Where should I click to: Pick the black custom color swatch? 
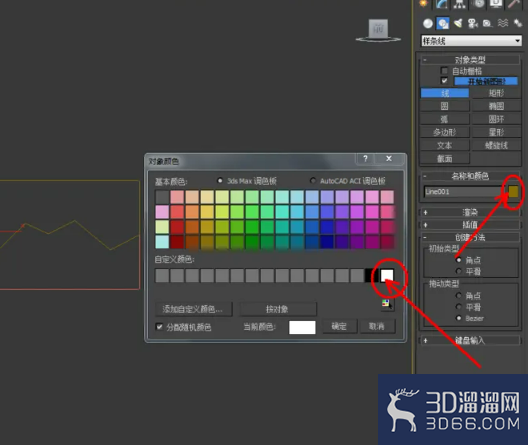click(371, 275)
